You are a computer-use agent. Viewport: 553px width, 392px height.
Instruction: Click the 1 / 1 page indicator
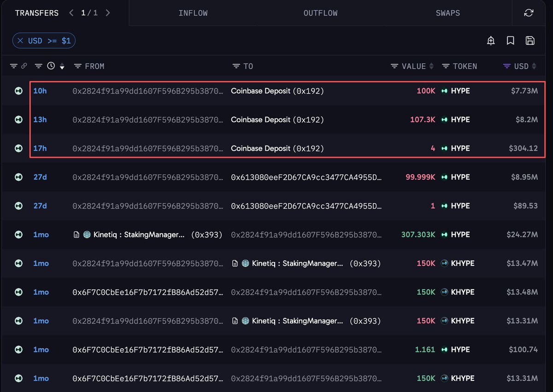(x=89, y=13)
